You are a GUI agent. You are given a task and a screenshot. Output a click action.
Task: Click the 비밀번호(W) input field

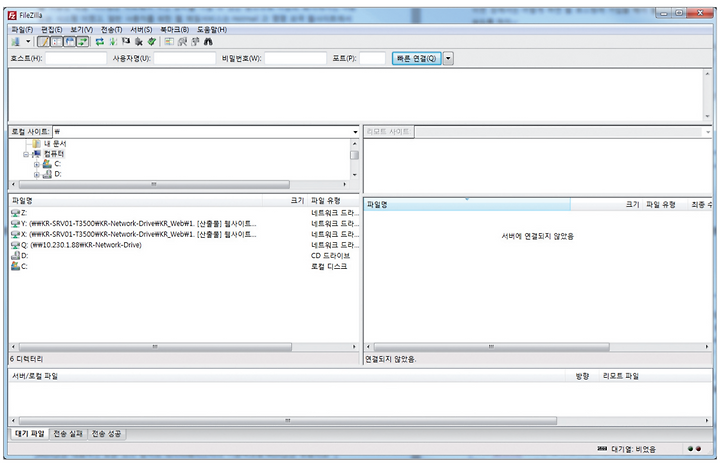tap(295, 58)
